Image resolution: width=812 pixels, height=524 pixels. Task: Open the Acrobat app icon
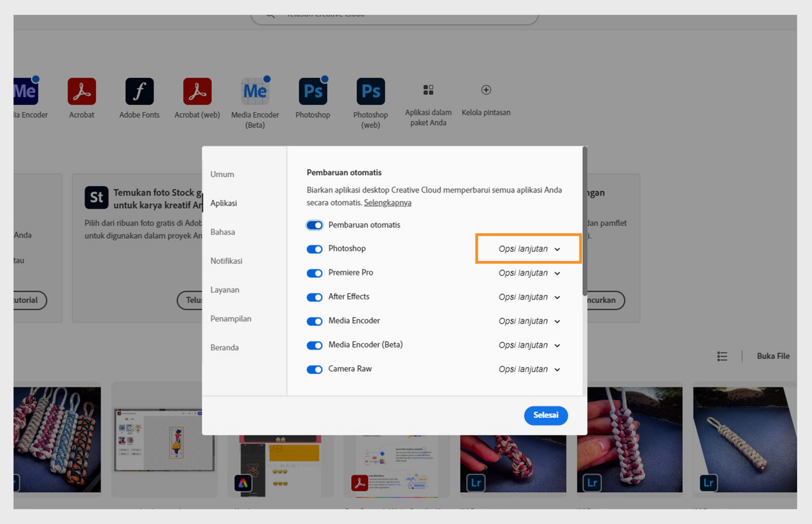coord(82,91)
